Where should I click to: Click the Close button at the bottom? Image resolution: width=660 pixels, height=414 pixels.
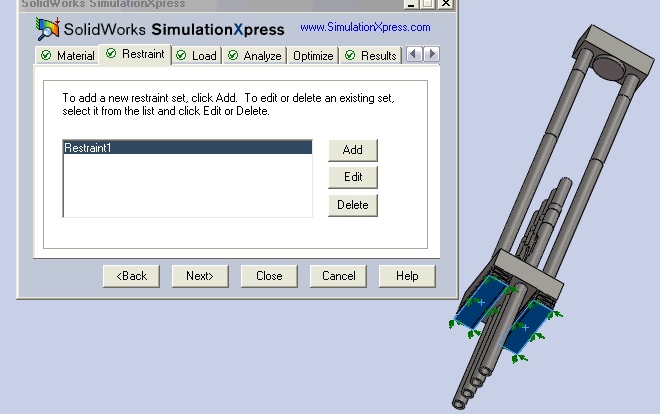click(269, 276)
